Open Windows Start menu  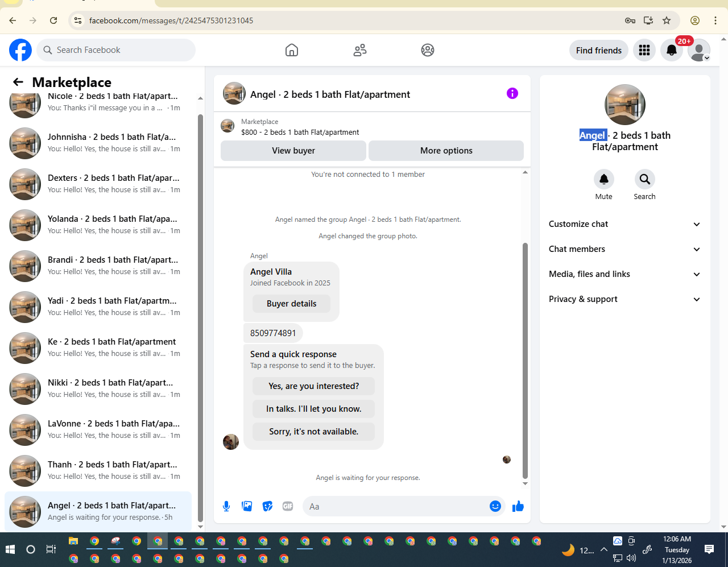[x=10, y=549]
